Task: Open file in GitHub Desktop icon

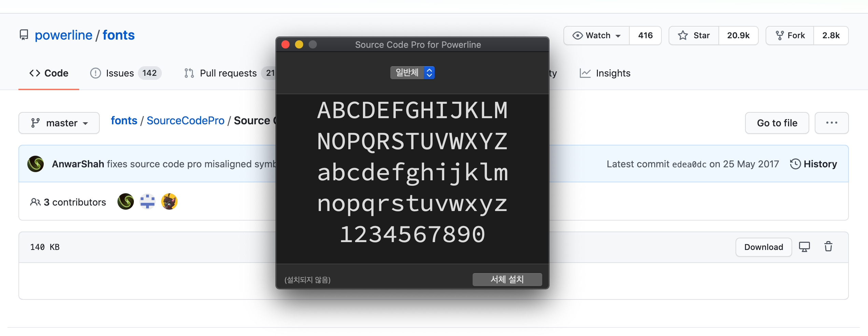Action: [804, 247]
